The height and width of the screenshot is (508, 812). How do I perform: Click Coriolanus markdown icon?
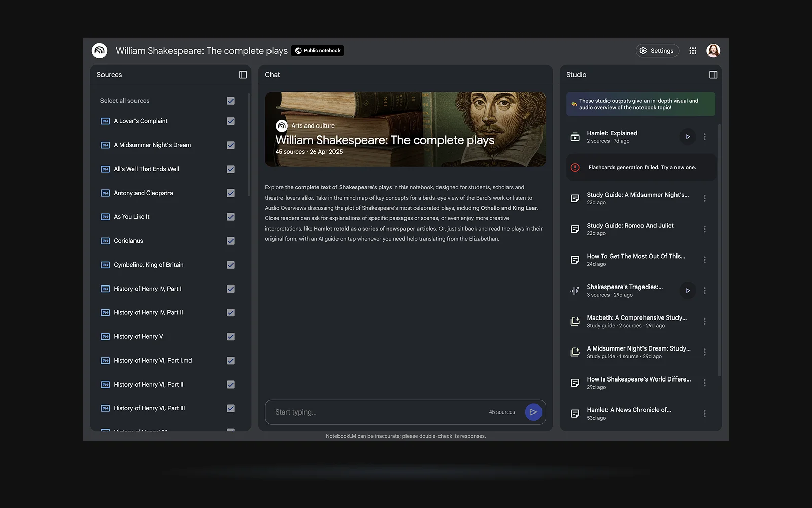click(105, 241)
